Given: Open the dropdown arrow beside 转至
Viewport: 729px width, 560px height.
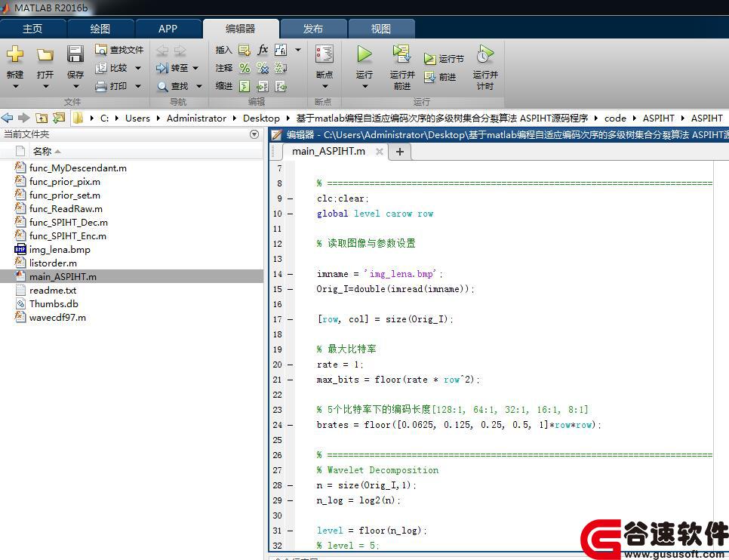Looking at the screenshot, I should click(195, 68).
